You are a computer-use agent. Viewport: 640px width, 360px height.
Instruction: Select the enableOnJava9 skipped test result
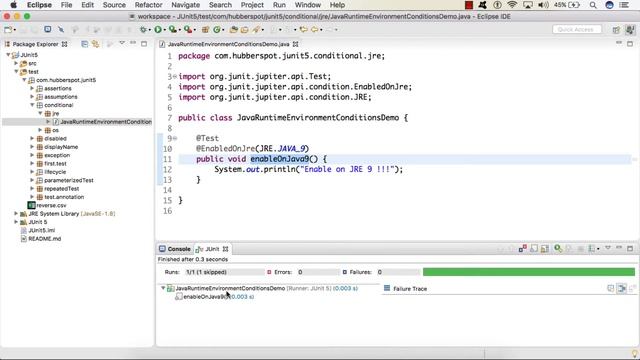pos(214,297)
